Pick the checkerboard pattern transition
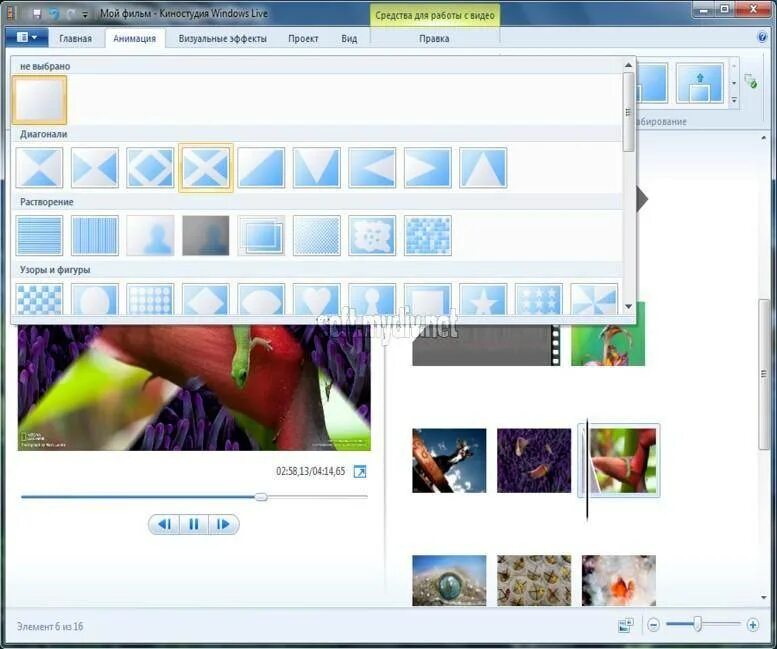The image size is (777, 649). (40, 299)
